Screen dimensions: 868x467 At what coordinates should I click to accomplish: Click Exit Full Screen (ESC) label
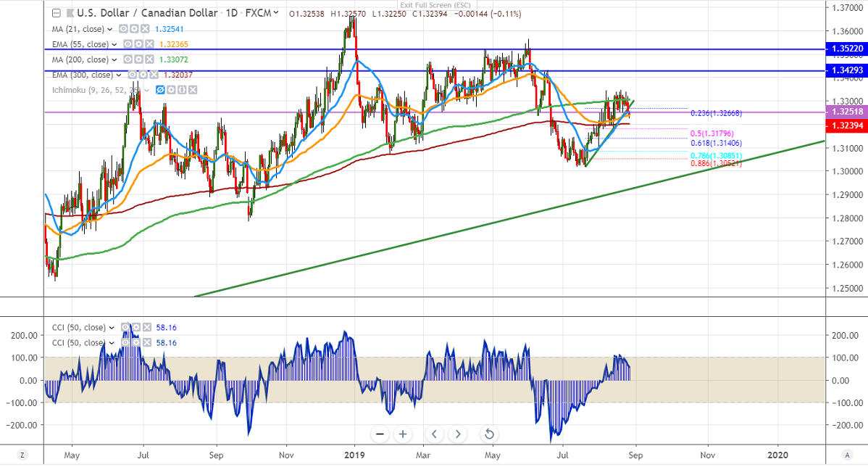point(435,5)
